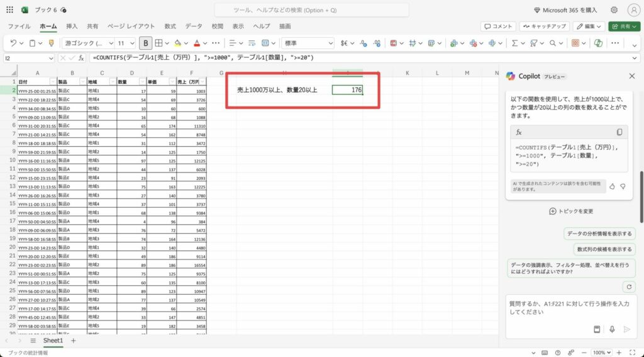Image resolution: width=644 pixels, height=357 pixels.
Task: Open the font size dropdown
Action: pos(125,43)
